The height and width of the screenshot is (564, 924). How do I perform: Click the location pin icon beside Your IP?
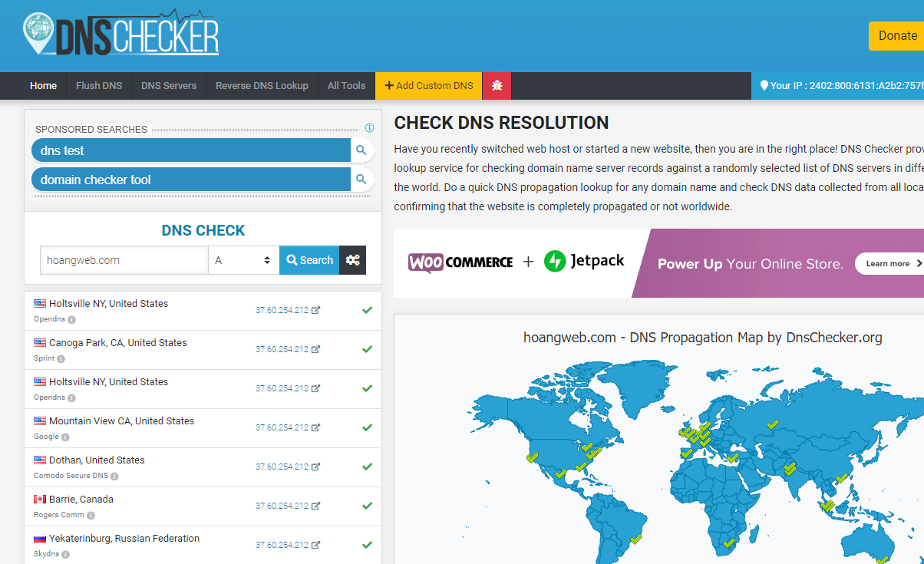pyautogui.click(x=764, y=85)
